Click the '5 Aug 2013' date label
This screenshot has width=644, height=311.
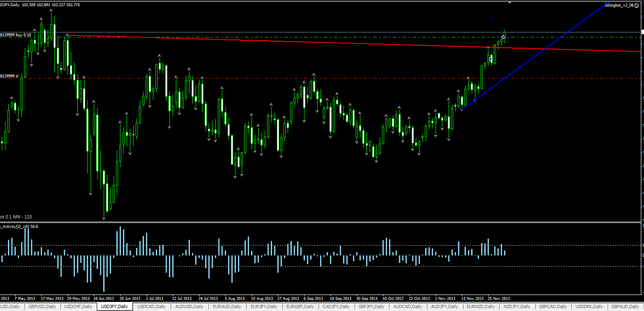[x=234, y=298]
